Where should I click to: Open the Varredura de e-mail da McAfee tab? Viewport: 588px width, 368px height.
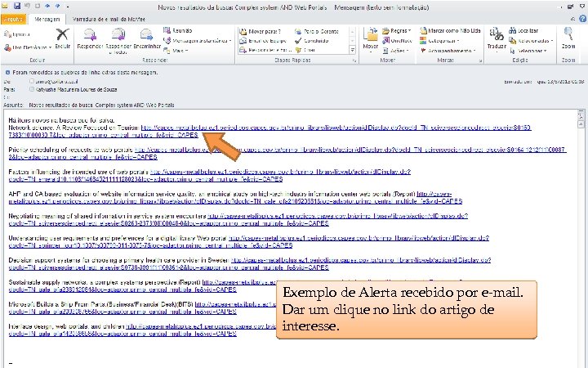tap(109, 19)
